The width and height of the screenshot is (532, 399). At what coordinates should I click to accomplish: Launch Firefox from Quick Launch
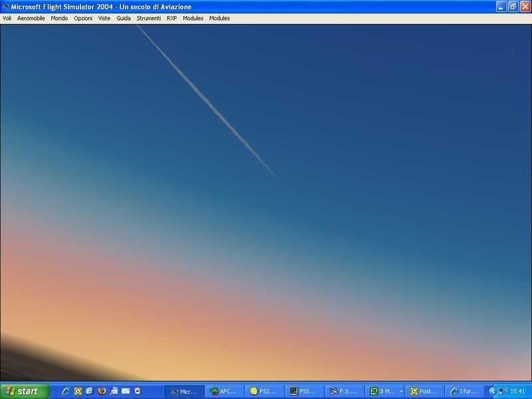[102, 391]
